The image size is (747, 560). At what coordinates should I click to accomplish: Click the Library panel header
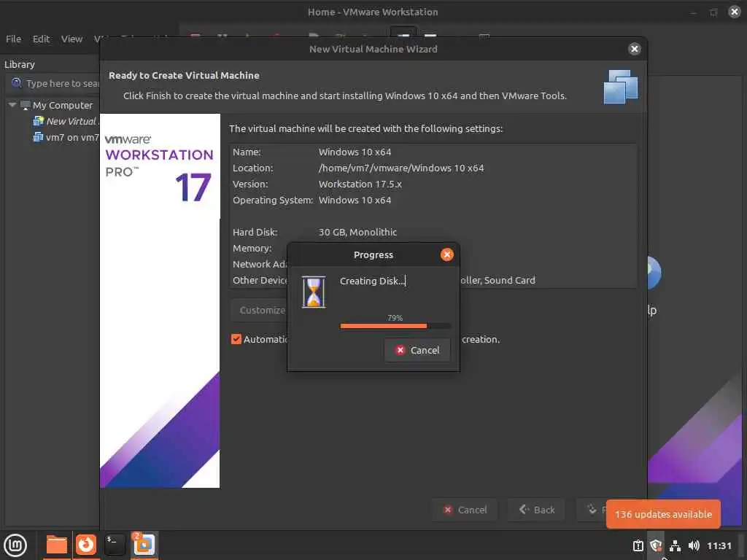20,64
